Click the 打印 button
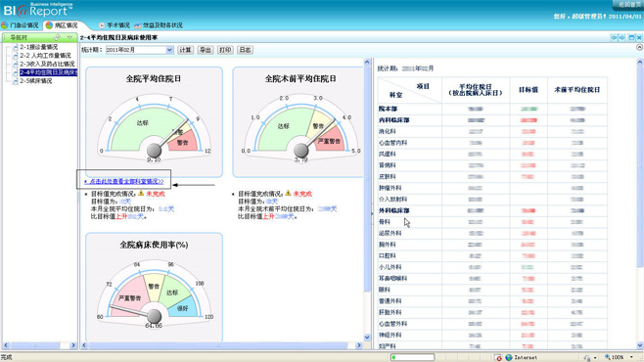The image size is (644, 362). coord(225,50)
